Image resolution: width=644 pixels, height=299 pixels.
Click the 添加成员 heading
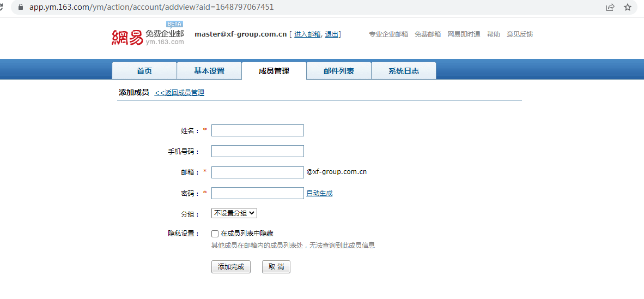(x=133, y=93)
